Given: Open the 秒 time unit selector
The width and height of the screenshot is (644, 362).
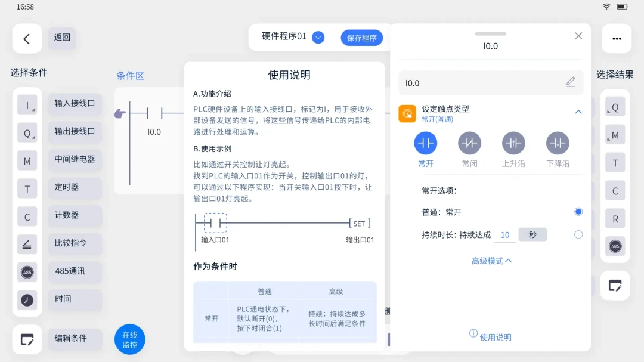Looking at the screenshot, I should pyautogui.click(x=532, y=234).
